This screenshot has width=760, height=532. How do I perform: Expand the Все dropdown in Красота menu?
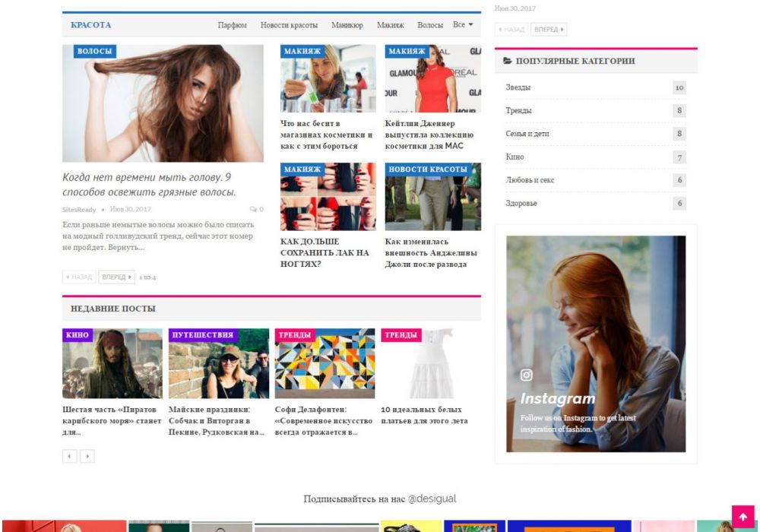click(x=463, y=25)
